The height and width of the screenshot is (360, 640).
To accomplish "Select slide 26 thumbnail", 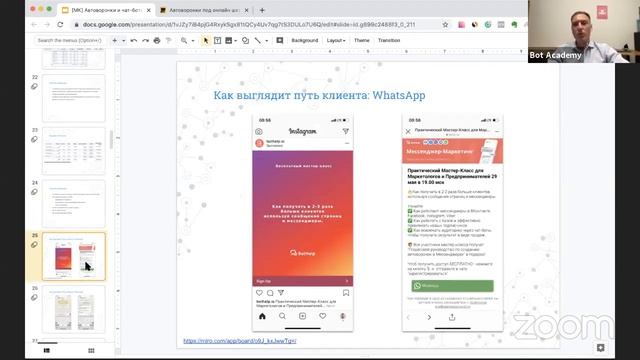I will click(73, 309).
